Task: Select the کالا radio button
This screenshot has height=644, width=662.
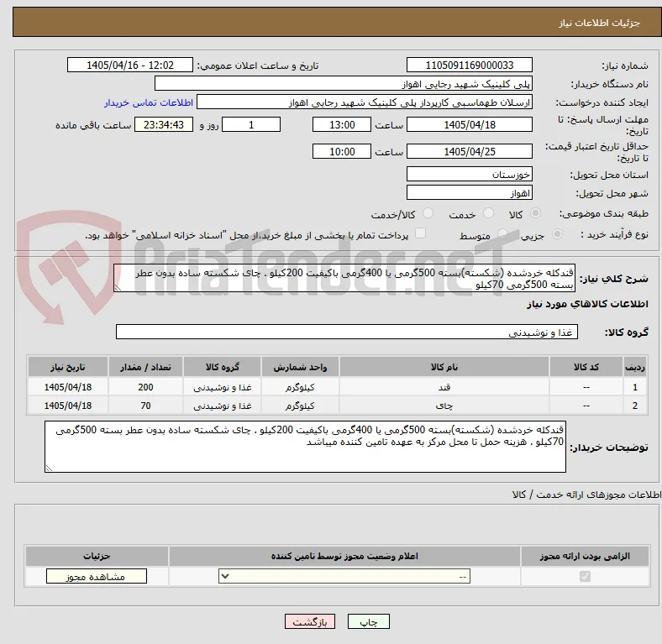Action: (x=535, y=213)
